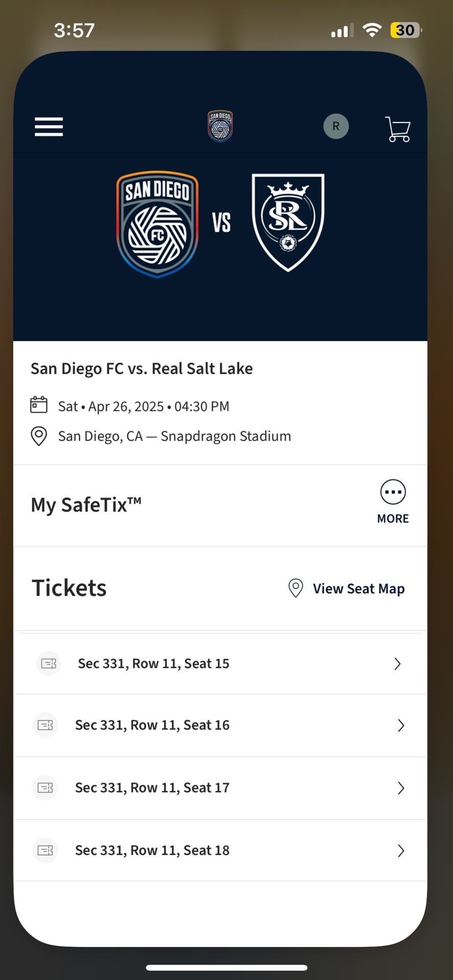The image size is (453, 980).
Task: Expand the Seat 17 ticket chevron
Action: (401, 788)
